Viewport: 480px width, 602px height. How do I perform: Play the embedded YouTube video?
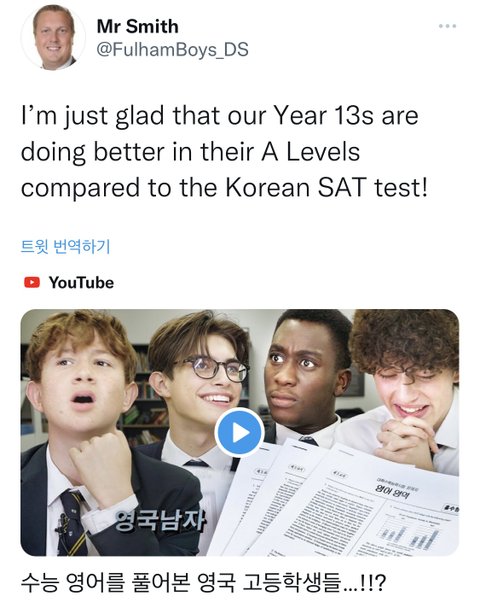pos(239,433)
